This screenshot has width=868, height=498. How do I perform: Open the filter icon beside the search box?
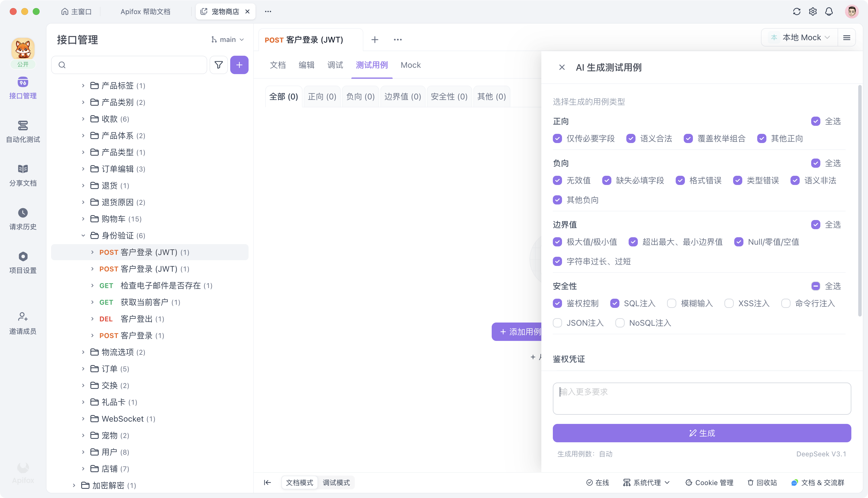pos(219,65)
